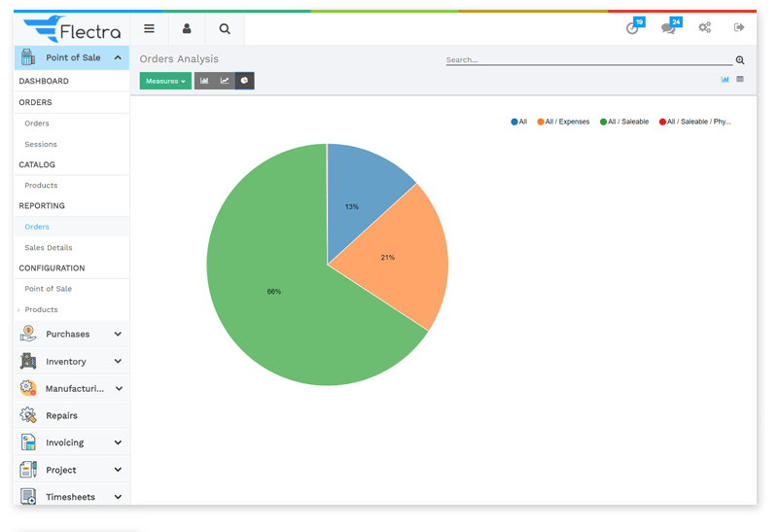The image size is (778, 532).
Task: Open conversations icon with badge 24
Action: (x=668, y=28)
